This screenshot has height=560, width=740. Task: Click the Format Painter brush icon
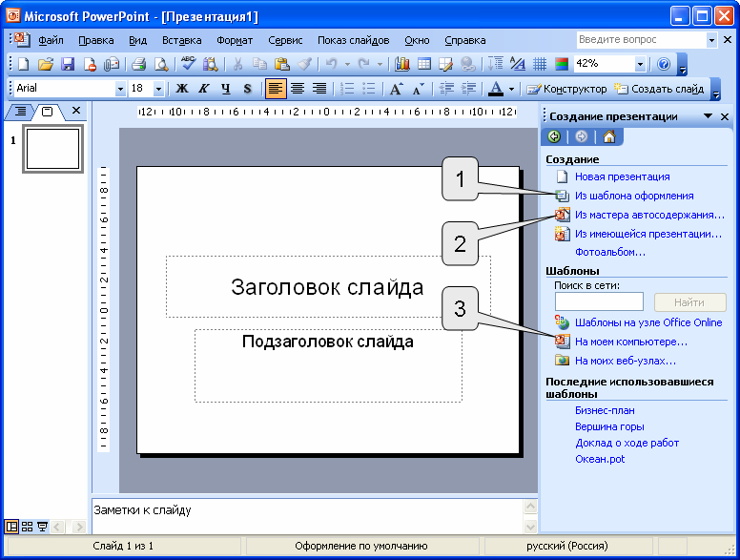pyautogui.click(x=304, y=64)
